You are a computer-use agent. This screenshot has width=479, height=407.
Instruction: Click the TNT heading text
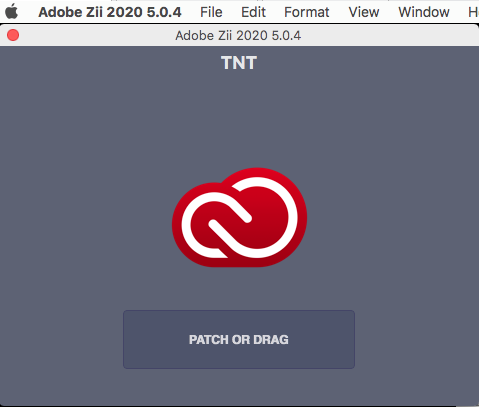pyautogui.click(x=239, y=63)
